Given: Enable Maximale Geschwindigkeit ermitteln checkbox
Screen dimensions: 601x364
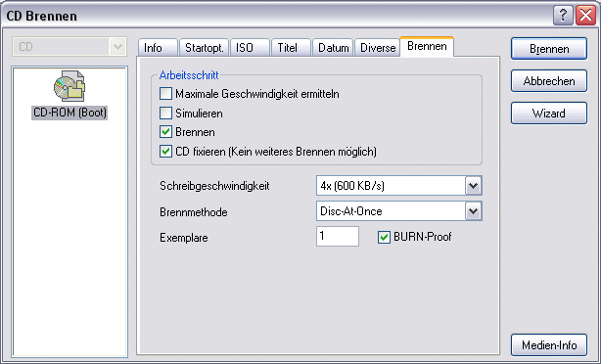Looking at the screenshot, I should 165,94.
